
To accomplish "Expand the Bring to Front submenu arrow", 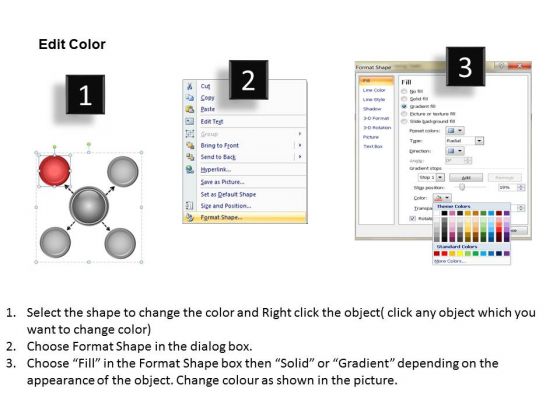I will (300, 145).
